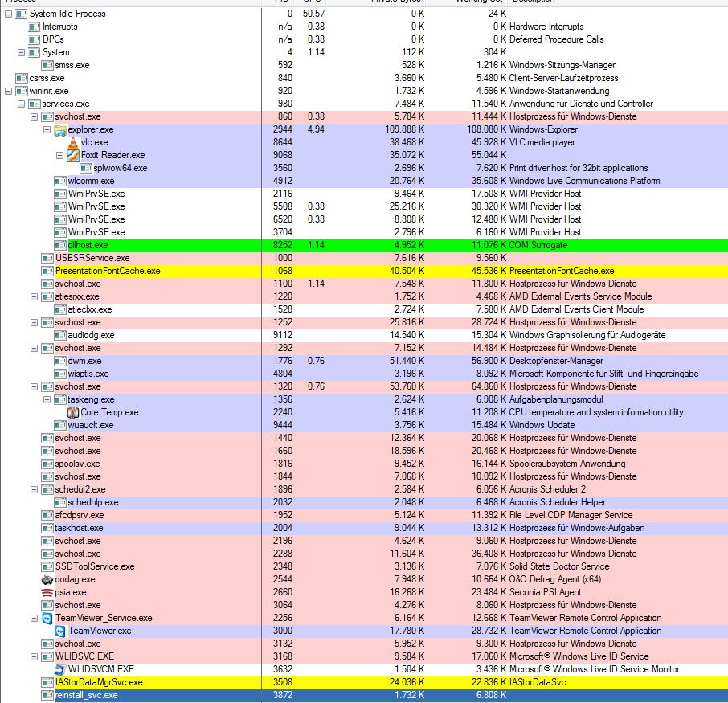Click the System Idle Process icon
The image size is (728, 703).
pyautogui.click(x=21, y=14)
